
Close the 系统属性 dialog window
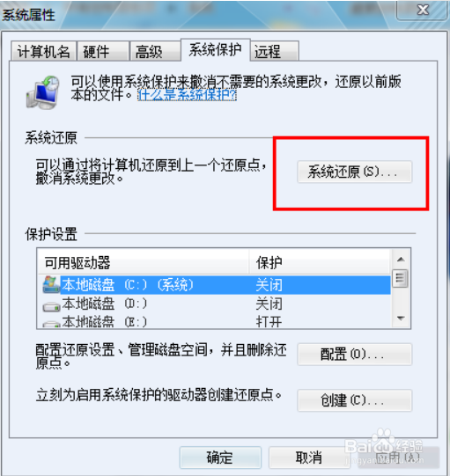(x=423, y=10)
